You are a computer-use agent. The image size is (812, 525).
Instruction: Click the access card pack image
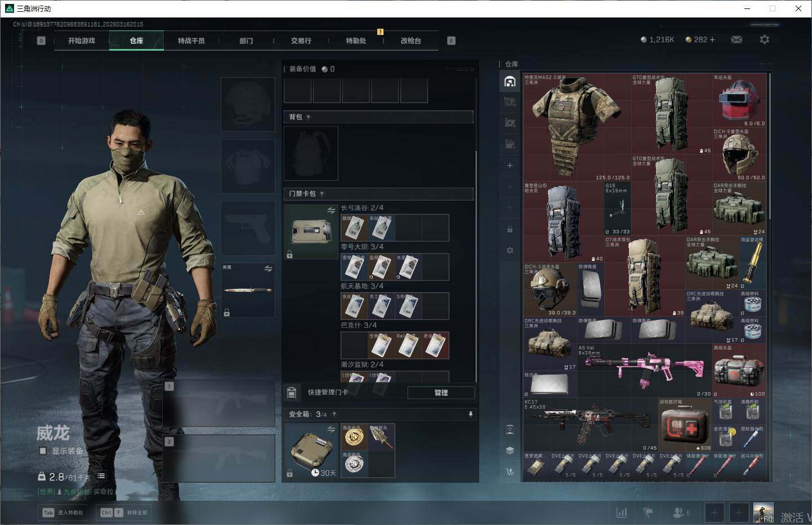click(311, 232)
